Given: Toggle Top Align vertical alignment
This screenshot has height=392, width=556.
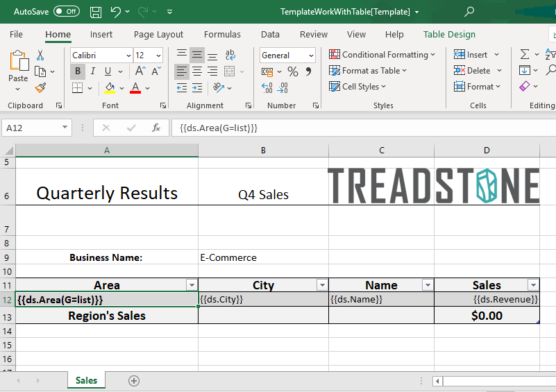Looking at the screenshot, I should pyautogui.click(x=182, y=55).
